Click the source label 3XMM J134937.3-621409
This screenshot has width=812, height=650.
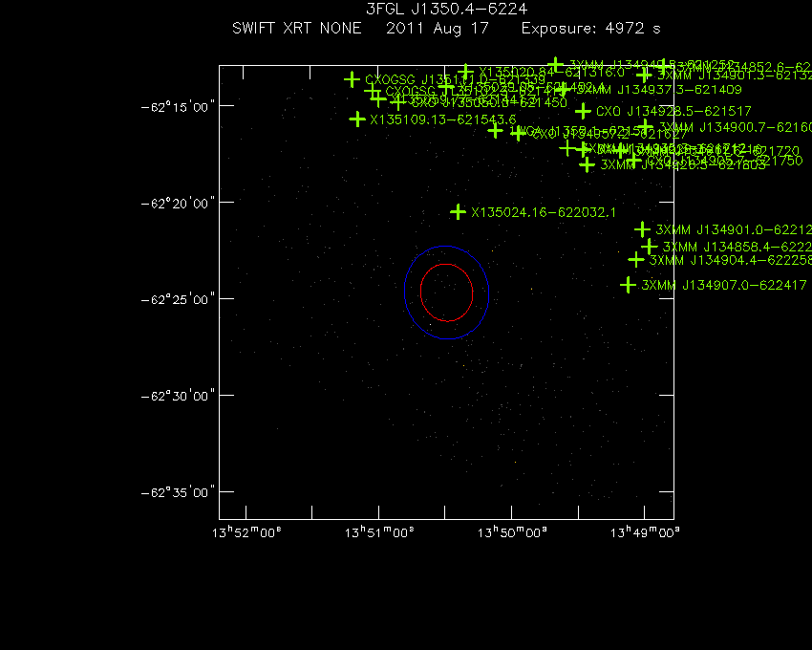point(659,90)
